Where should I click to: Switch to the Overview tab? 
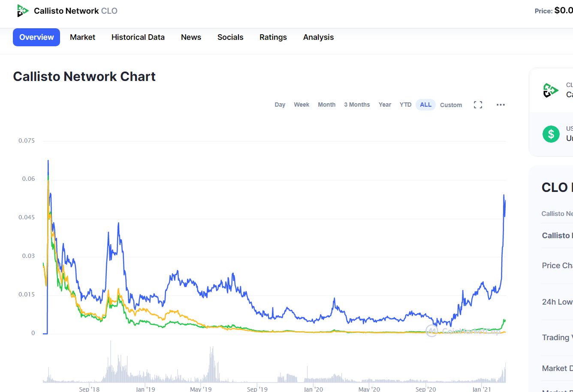pyautogui.click(x=36, y=37)
